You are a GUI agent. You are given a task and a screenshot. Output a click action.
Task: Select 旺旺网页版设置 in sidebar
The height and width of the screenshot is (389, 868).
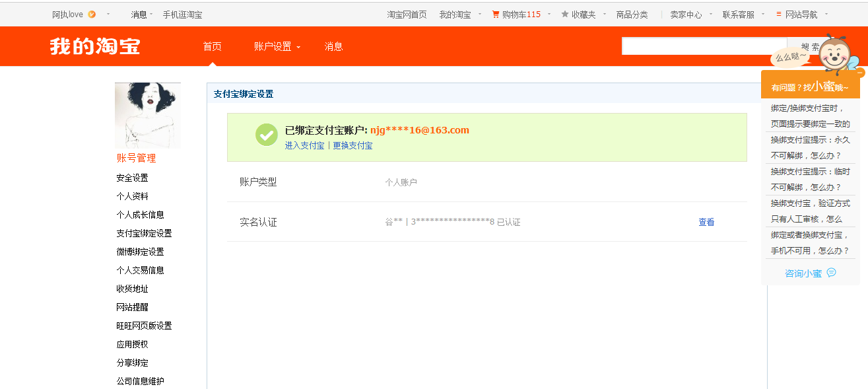(x=144, y=326)
